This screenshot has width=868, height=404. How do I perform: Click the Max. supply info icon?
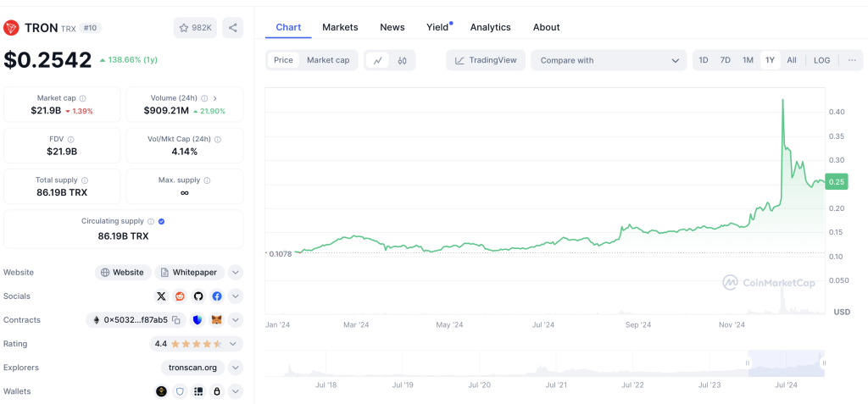207,180
